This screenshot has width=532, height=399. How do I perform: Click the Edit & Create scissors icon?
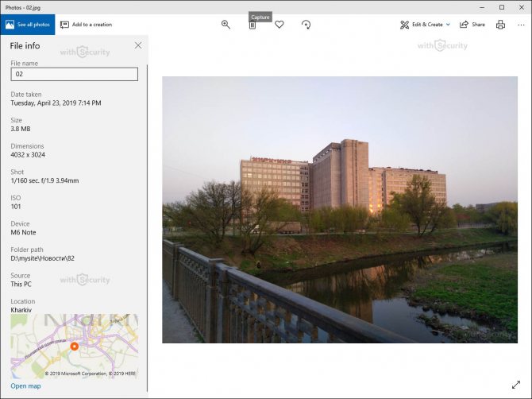pyautogui.click(x=404, y=25)
